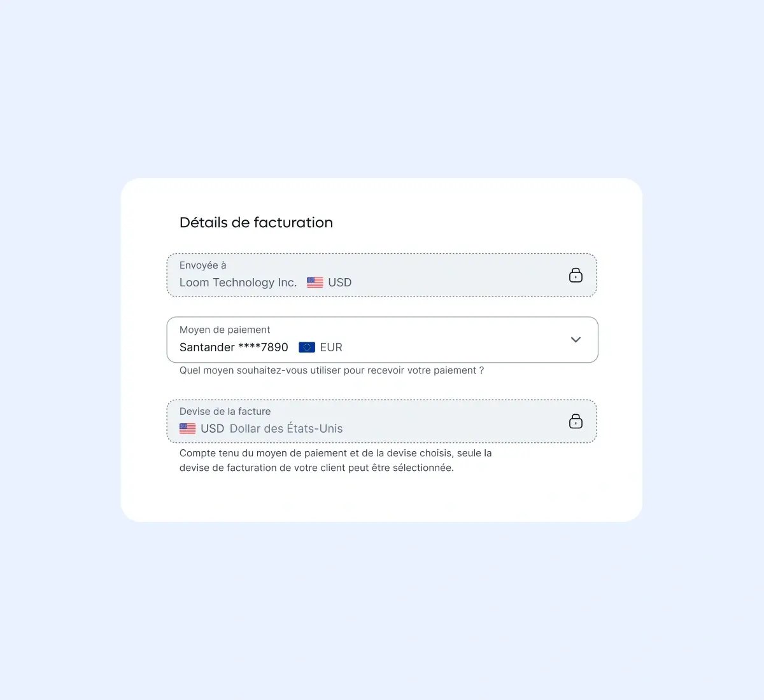Click the EUR currency code
The width and height of the screenshot is (764, 700).
pos(331,347)
